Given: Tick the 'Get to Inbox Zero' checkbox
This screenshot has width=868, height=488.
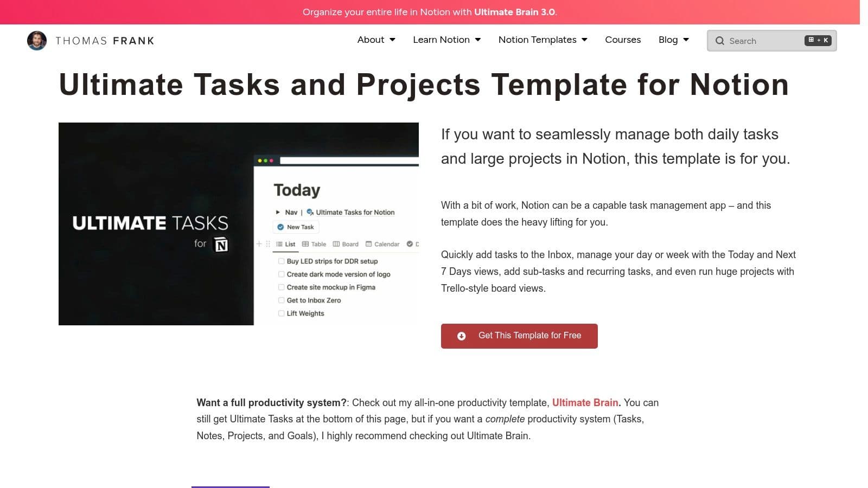Looking at the screenshot, I should pyautogui.click(x=281, y=300).
